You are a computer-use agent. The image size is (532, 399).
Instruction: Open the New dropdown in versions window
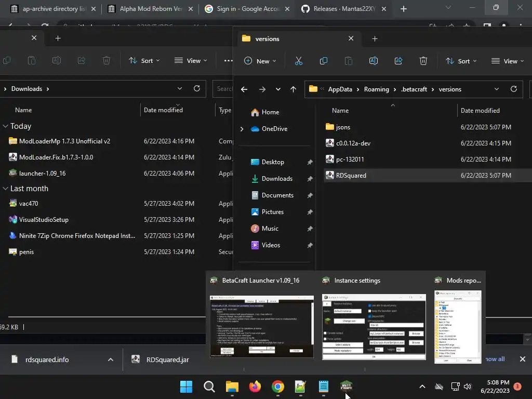click(260, 61)
